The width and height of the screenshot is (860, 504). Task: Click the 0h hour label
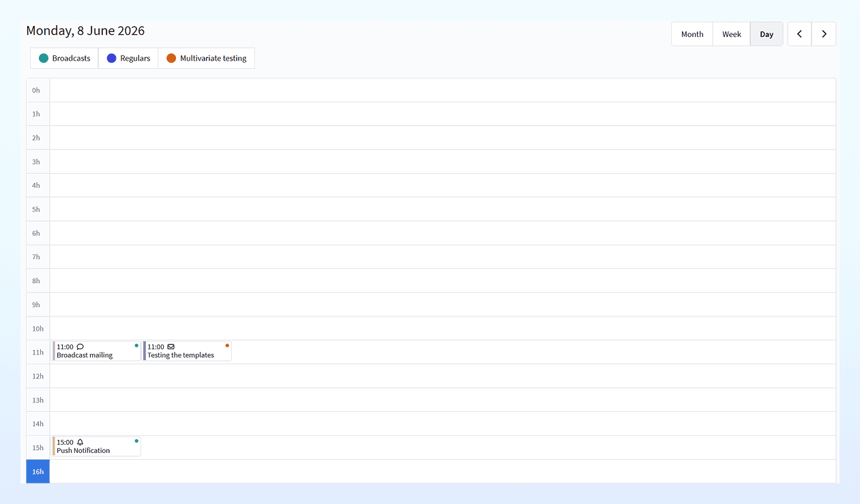point(37,90)
